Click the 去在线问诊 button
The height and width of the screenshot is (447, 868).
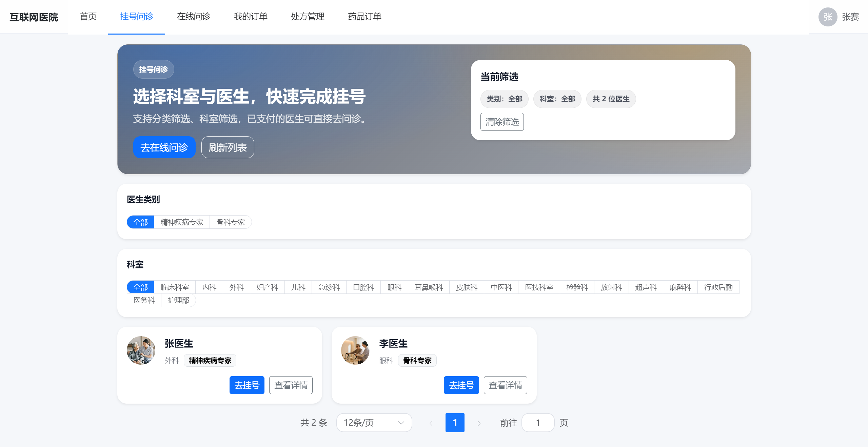[164, 147]
